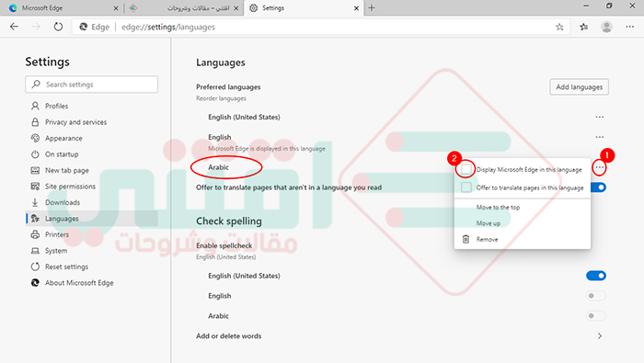Open Reset settings
The image size is (644, 363).
click(x=66, y=267)
